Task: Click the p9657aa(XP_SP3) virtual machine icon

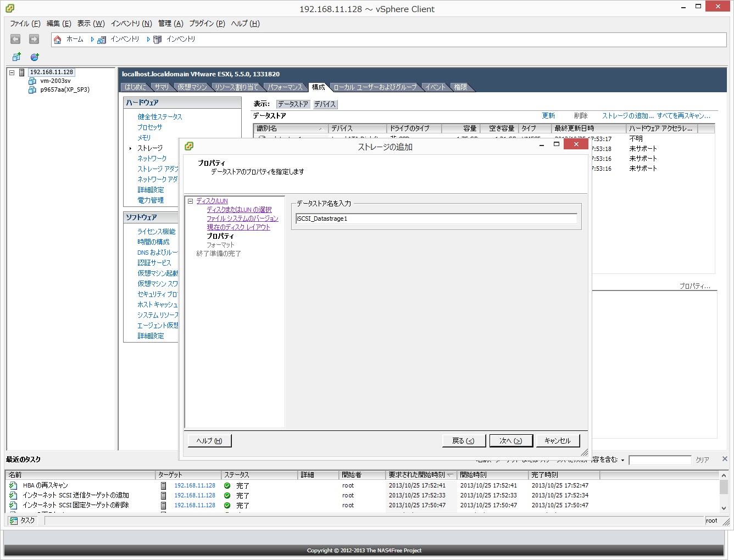Action: [32, 89]
